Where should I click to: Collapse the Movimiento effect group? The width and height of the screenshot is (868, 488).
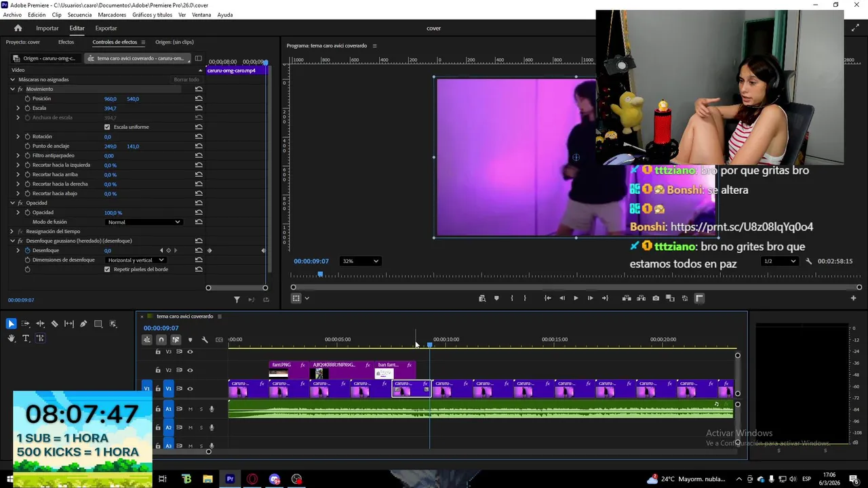point(12,89)
